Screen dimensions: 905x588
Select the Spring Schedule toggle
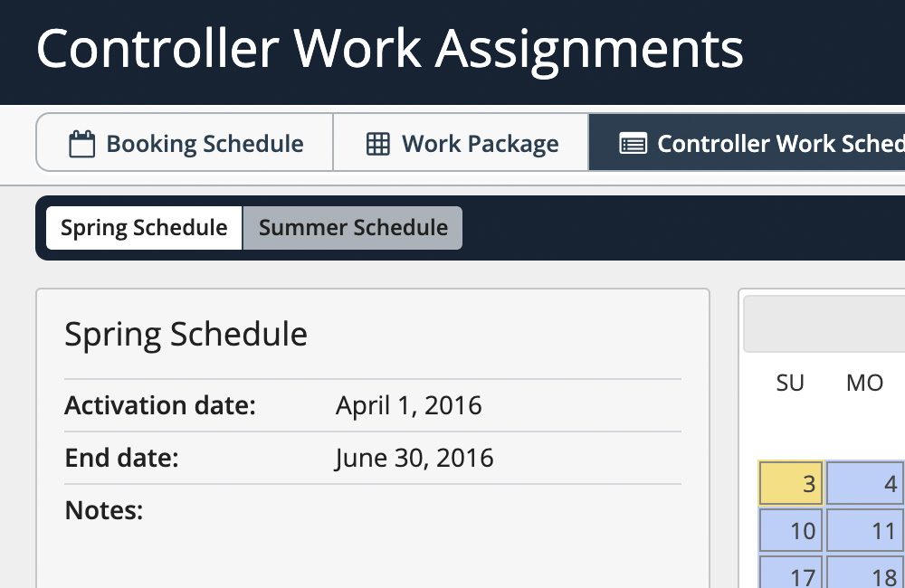click(144, 228)
